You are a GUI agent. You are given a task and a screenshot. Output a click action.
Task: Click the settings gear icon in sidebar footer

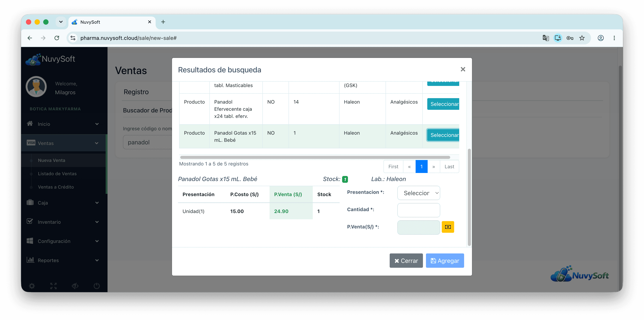[x=32, y=286]
